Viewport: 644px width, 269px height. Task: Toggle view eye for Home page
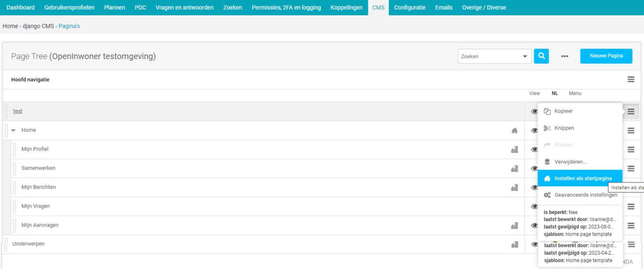[534, 131]
